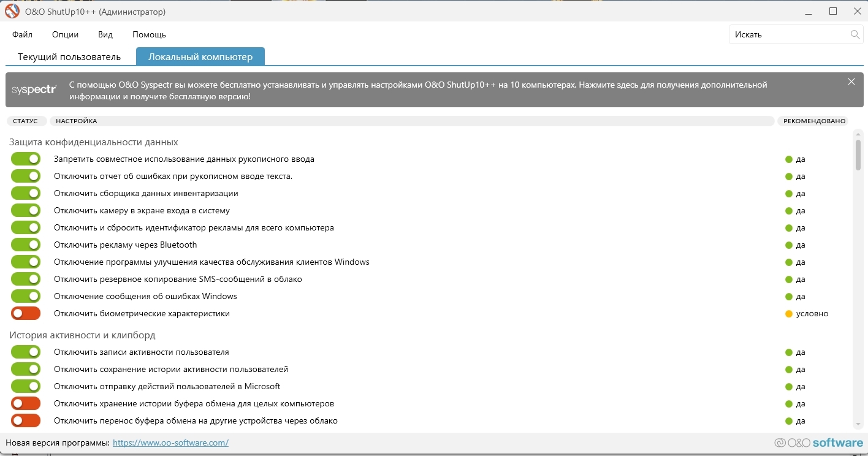Click the Syspectr logo in banner

(x=34, y=89)
